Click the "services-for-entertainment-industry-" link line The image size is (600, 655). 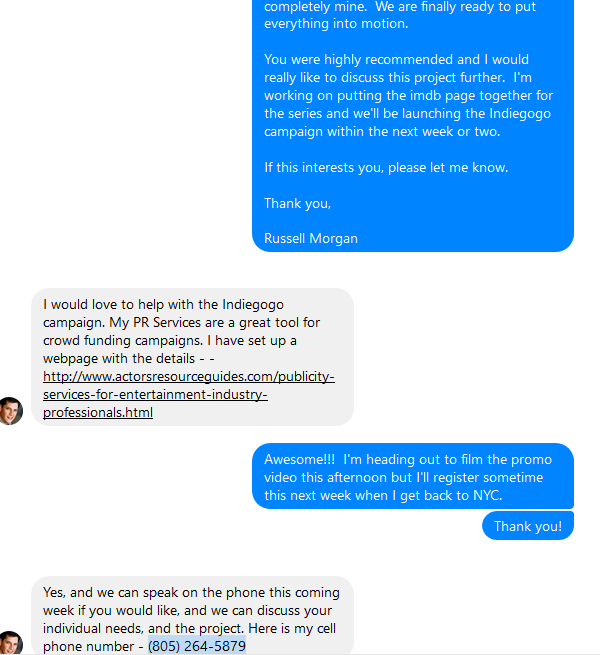click(x=155, y=395)
